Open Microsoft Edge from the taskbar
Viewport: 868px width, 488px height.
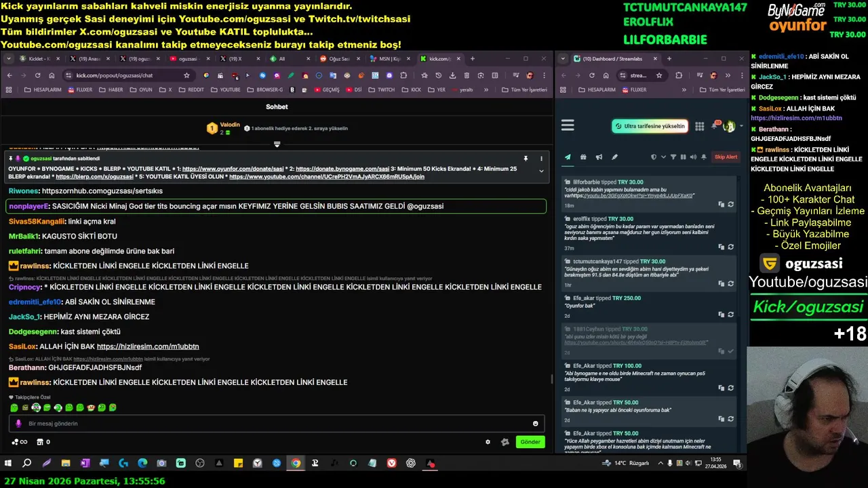click(x=142, y=464)
